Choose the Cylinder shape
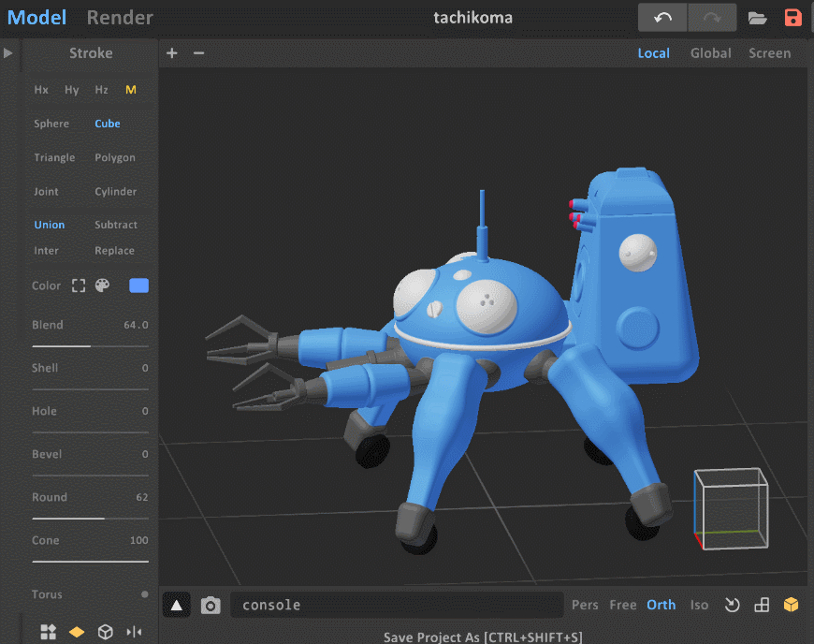 point(116,191)
